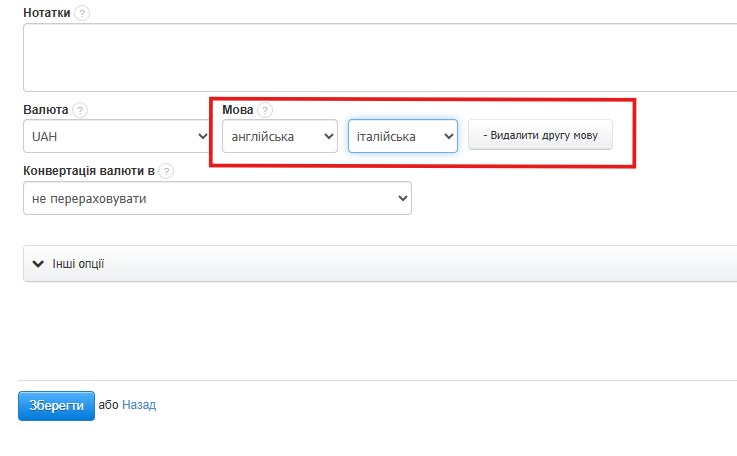The height and width of the screenshot is (456, 737).
Task: Click the help icon beside Нотатки
Action: [x=81, y=13]
